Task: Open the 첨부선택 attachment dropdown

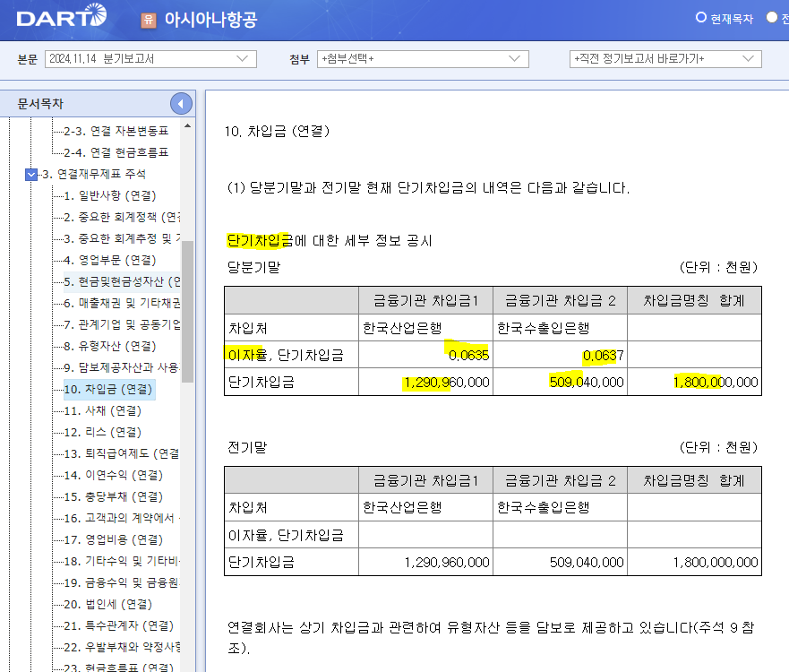Action: 423,59
